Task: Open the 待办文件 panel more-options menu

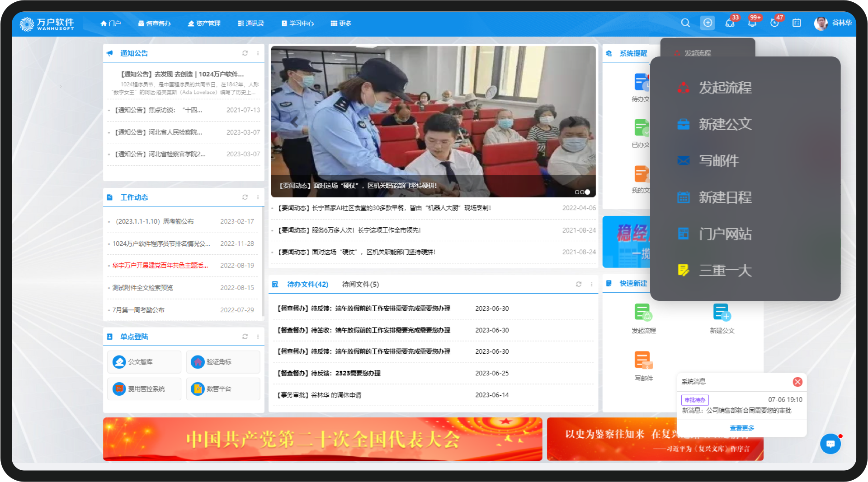Action: [x=591, y=284]
